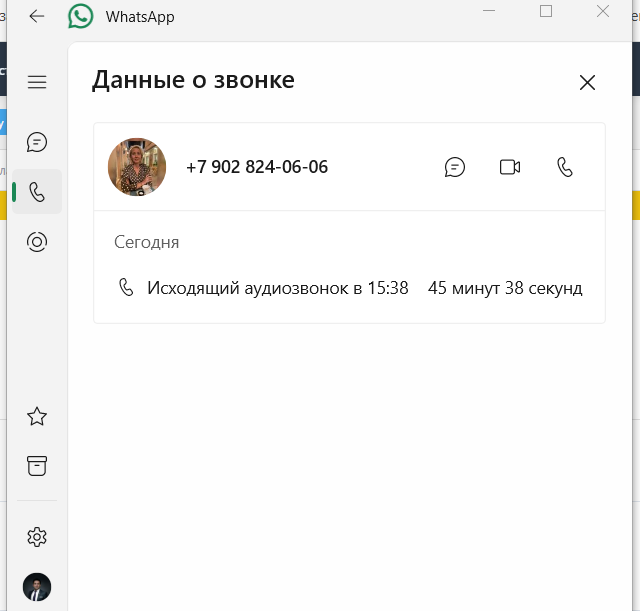
Task: Go to Chats in sidebar
Action: pyautogui.click(x=37, y=142)
